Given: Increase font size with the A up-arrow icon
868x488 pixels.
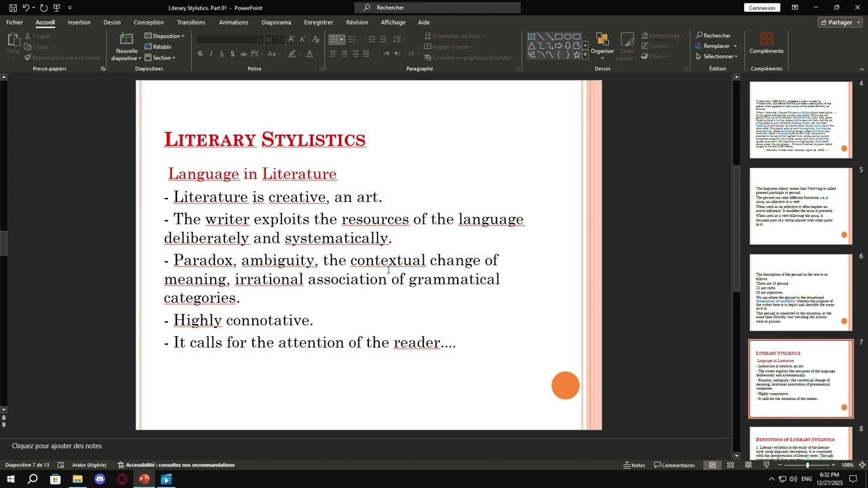Looking at the screenshot, I should 291,39.
